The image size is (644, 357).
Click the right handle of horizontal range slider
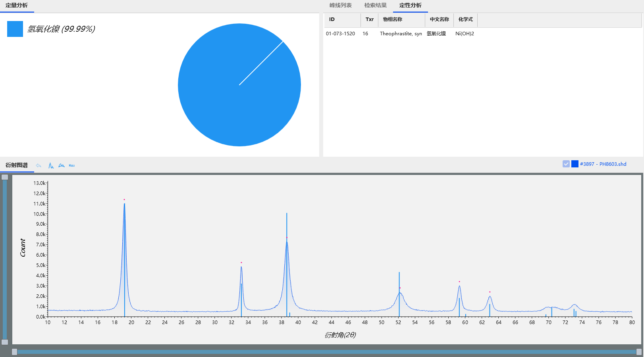(x=639, y=351)
